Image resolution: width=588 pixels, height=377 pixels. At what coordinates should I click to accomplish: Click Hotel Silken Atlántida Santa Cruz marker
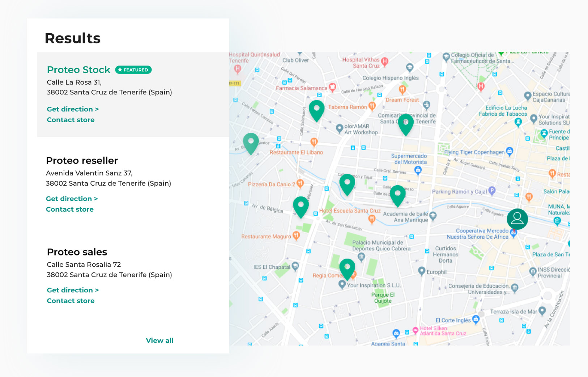pos(416,330)
